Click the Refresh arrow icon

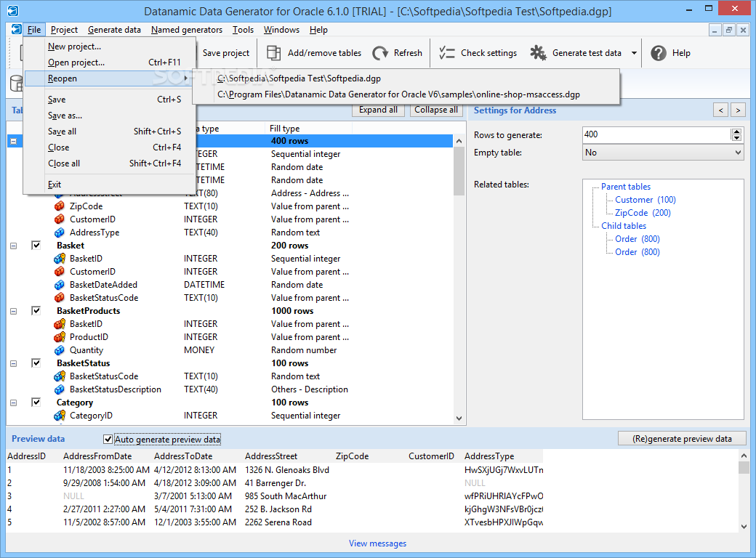point(380,53)
